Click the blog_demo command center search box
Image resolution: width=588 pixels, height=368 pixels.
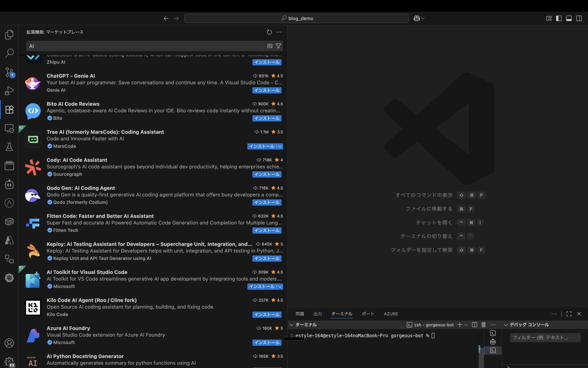296,18
